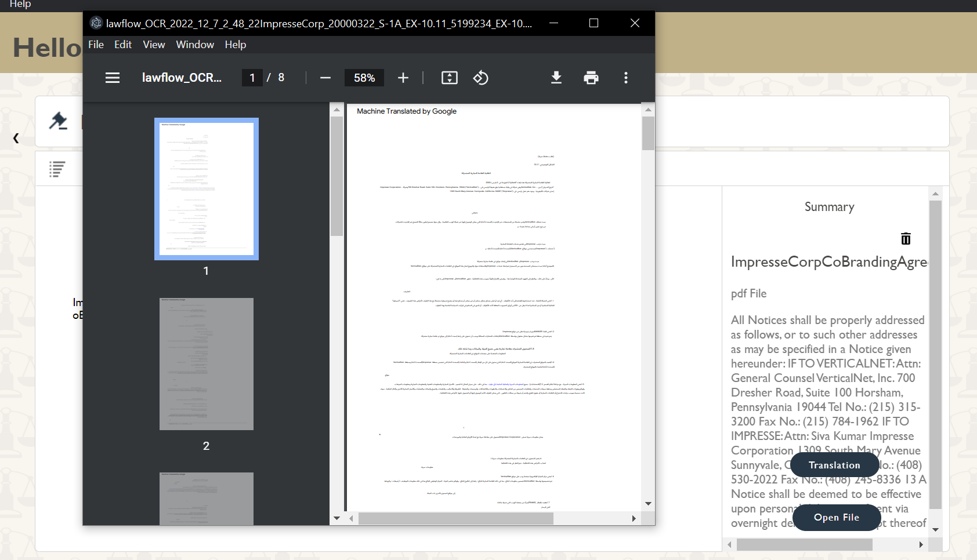Download the PDF document
Image resolution: width=977 pixels, height=560 pixels.
pyautogui.click(x=556, y=77)
